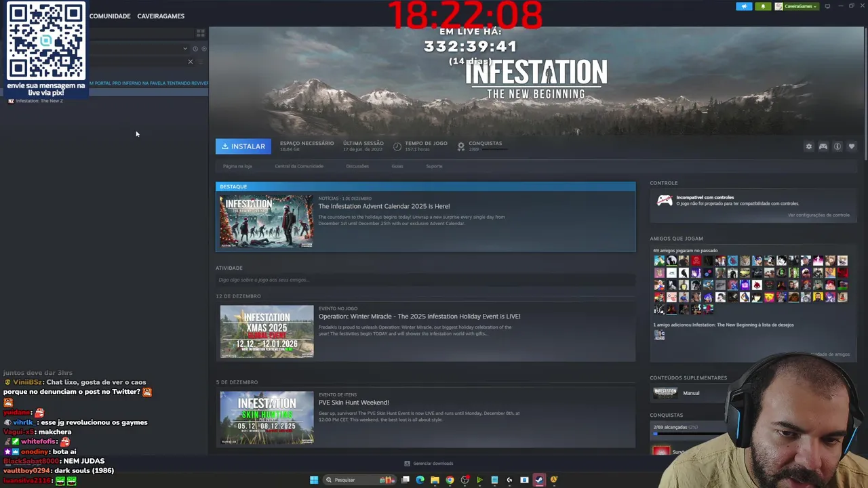Screen dimensions: 868x488
Task: Open XMAS 2025 event thumbnail
Action: [267, 331]
